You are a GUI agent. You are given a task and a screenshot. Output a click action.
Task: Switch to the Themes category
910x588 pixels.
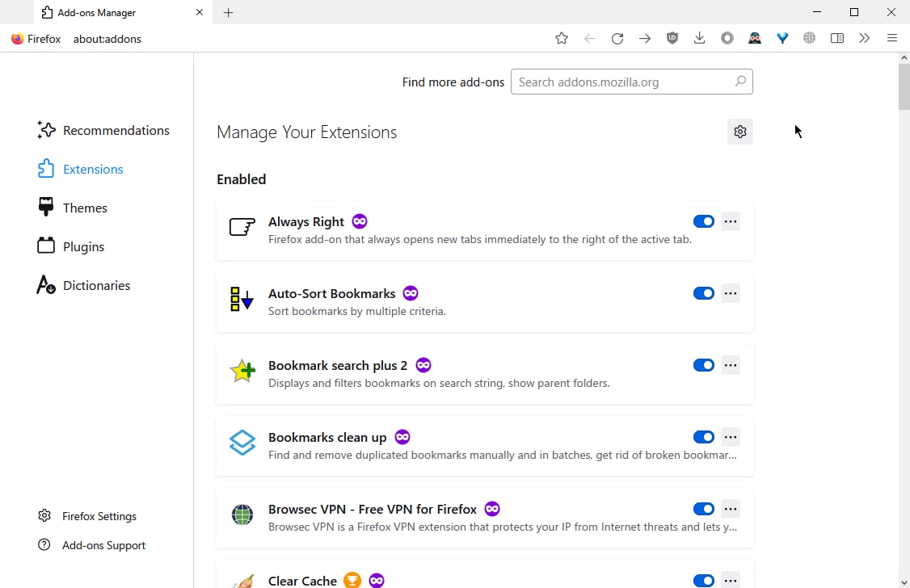click(x=73, y=208)
